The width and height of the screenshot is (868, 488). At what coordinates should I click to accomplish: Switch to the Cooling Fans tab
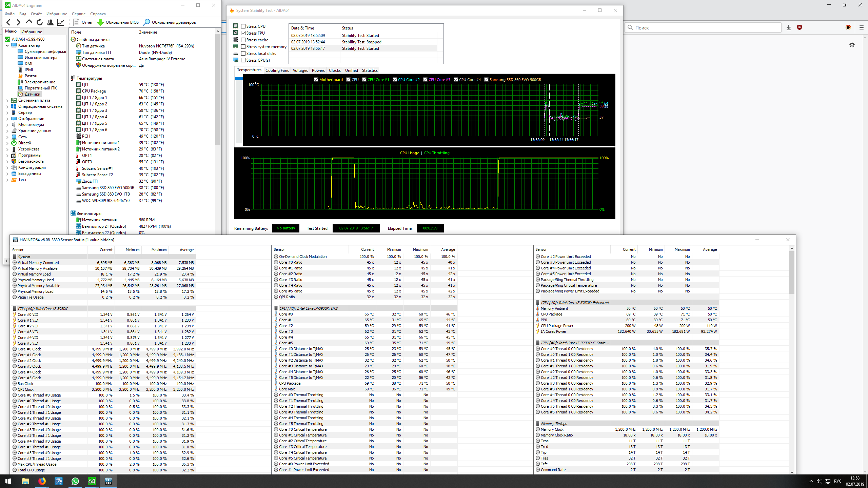277,70
